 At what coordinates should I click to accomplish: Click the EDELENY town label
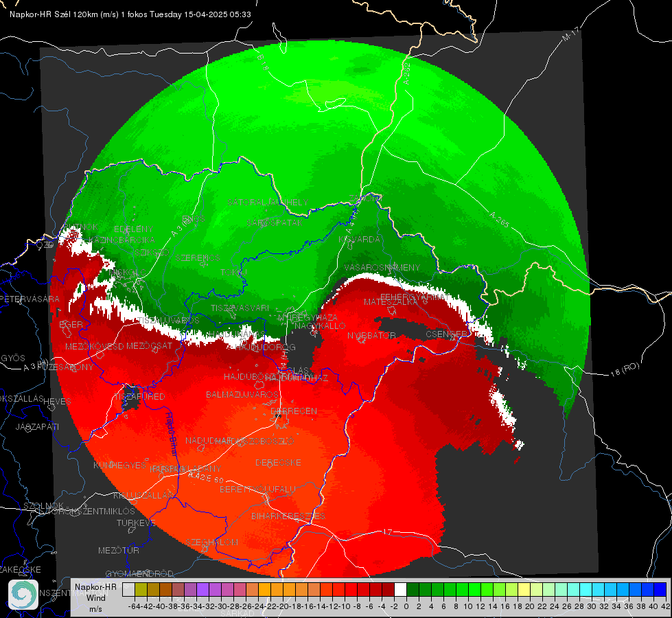(x=134, y=229)
